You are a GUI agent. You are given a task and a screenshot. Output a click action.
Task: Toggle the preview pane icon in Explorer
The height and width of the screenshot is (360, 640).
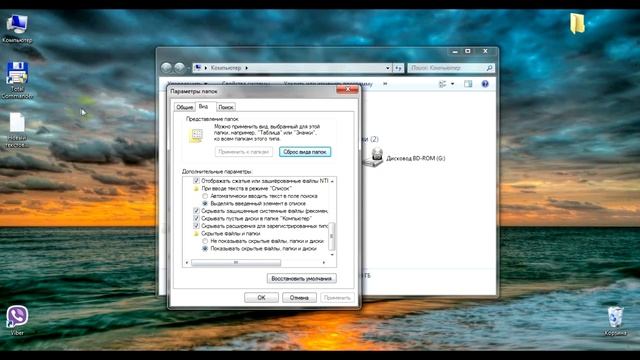coord(468,84)
